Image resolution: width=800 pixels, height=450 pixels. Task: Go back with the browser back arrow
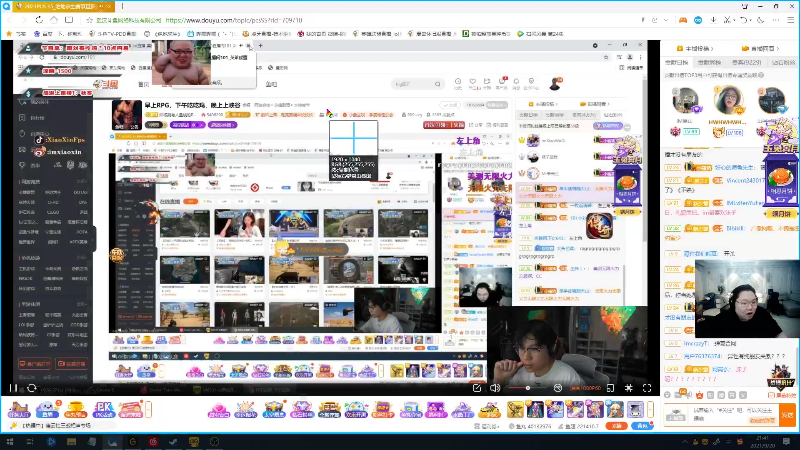point(9,20)
